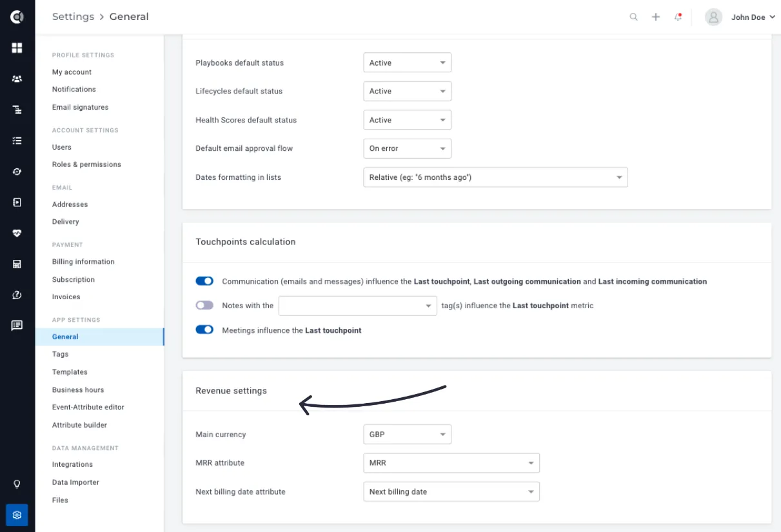Viewport: 781px width, 532px height.
Task: Click the search magnifier icon
Action: (633, 17)
